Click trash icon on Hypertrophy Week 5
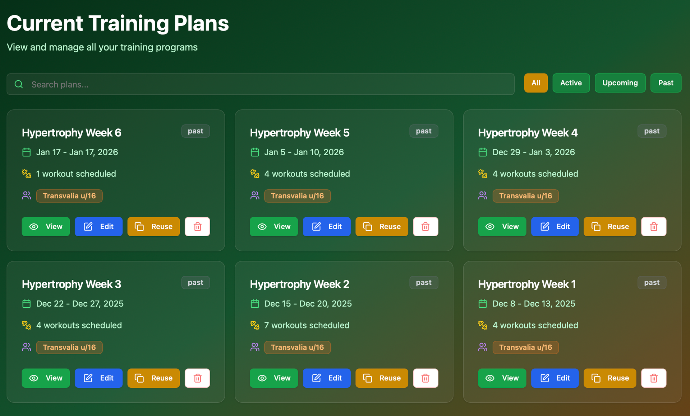This screenshot has height=416, width=690. pos(425,227)
